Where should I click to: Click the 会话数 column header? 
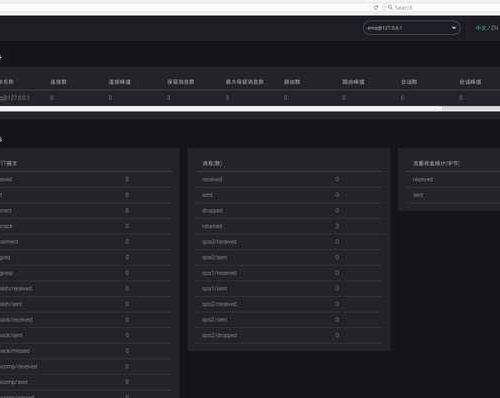coord(409,82)
